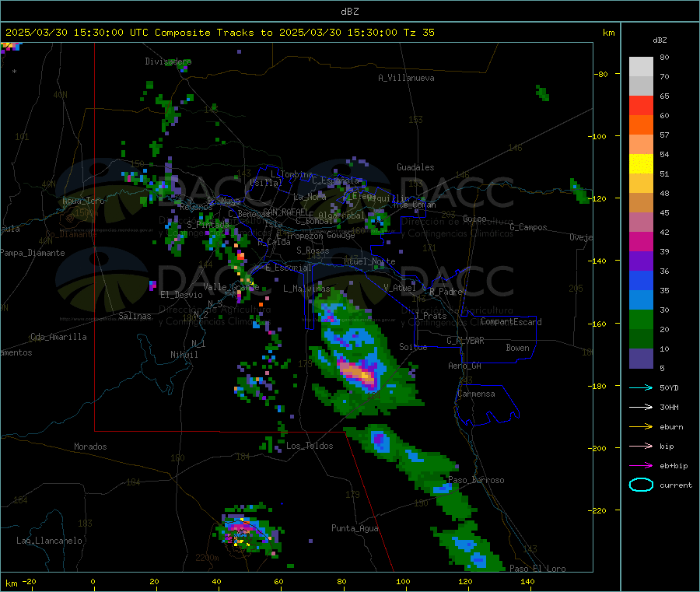Click the 'S_Rosas' map label
The image size is (700, 592).
[313, 250]
